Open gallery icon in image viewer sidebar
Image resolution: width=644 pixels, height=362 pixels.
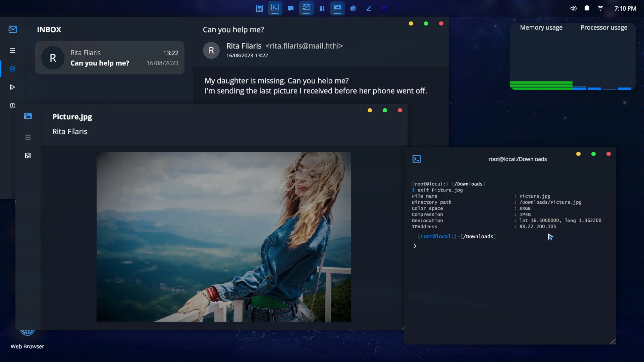(28, 156)
